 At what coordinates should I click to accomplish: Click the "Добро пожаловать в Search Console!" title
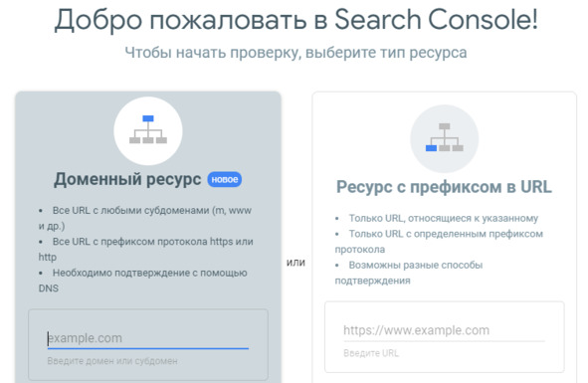(x=296, y=20)
